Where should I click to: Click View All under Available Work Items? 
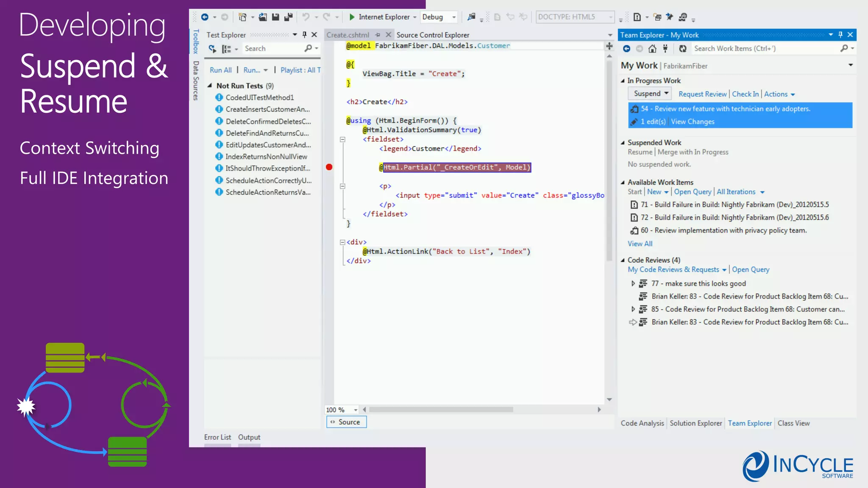(x=640, y=244)
